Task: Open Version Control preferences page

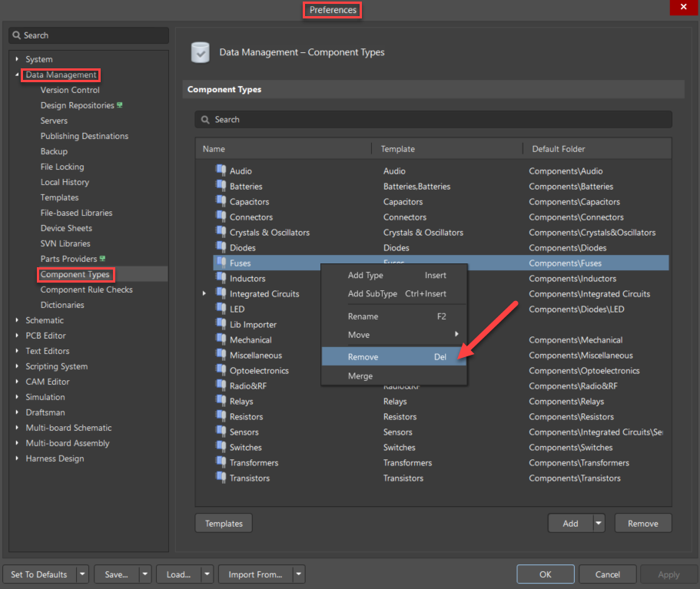Action: coord(70,90)
